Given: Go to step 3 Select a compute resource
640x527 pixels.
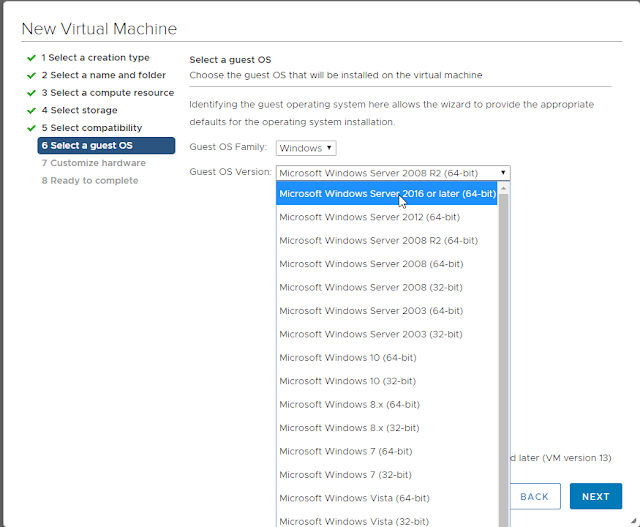Looking at the screenshot, I should (108, 93).
